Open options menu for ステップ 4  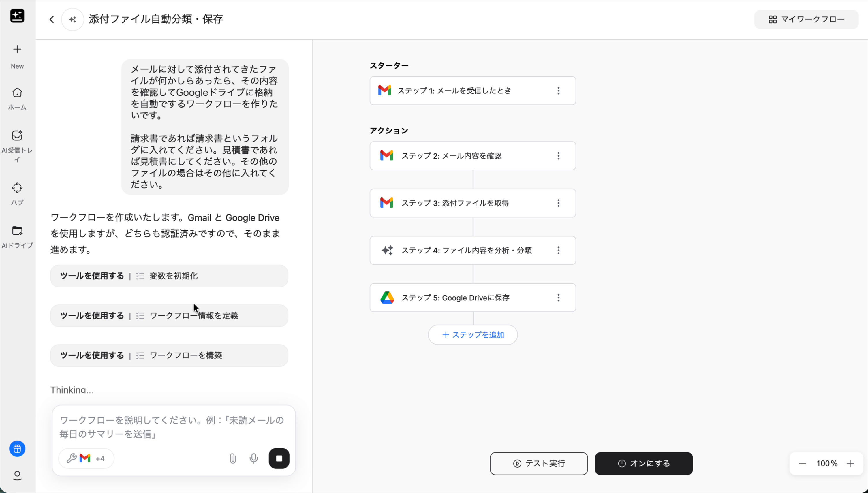coord(559,250)
